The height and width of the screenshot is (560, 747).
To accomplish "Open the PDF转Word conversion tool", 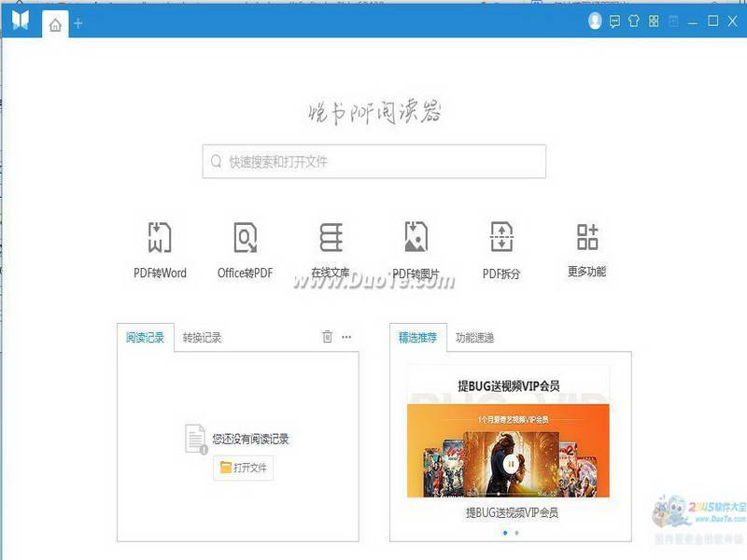I will point(160,250).
